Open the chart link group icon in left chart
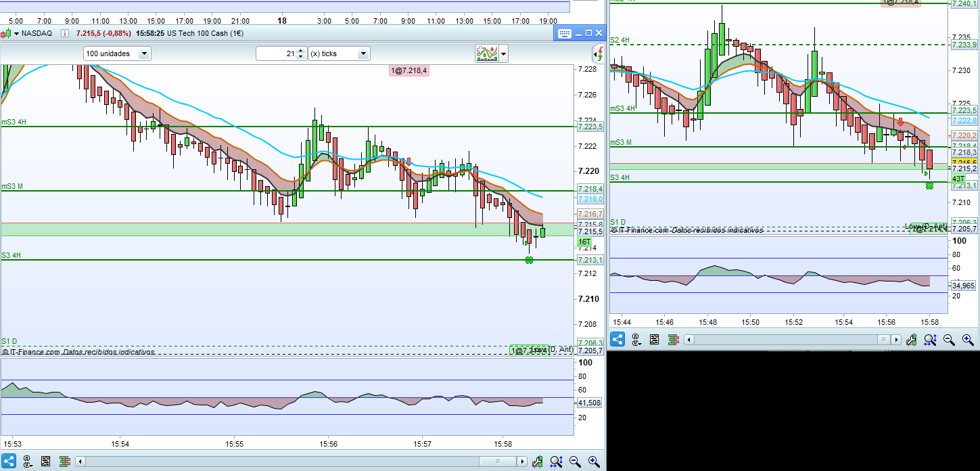980x471 pixels. [27, 462]
